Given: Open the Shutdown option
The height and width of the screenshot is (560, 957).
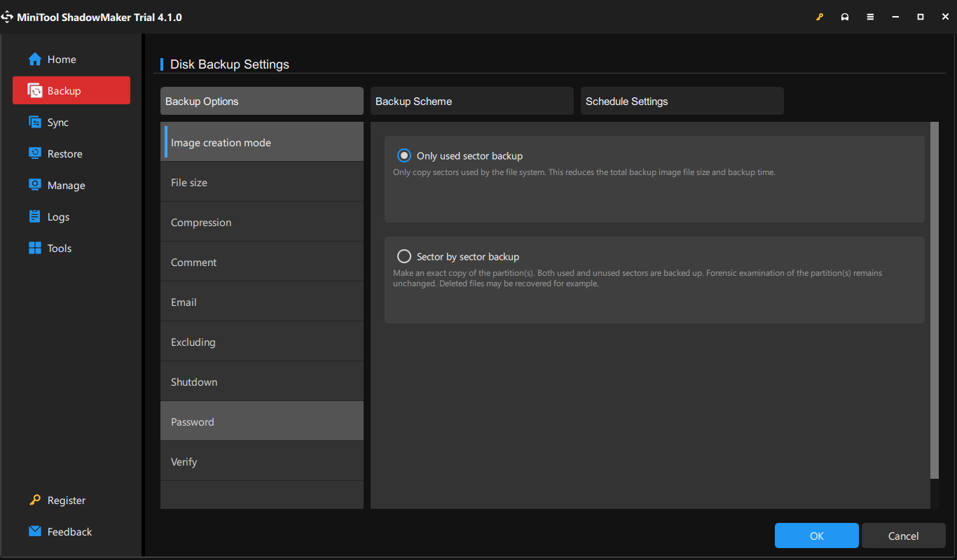Looking at the screenshot, I should click(x=262, y=381).
